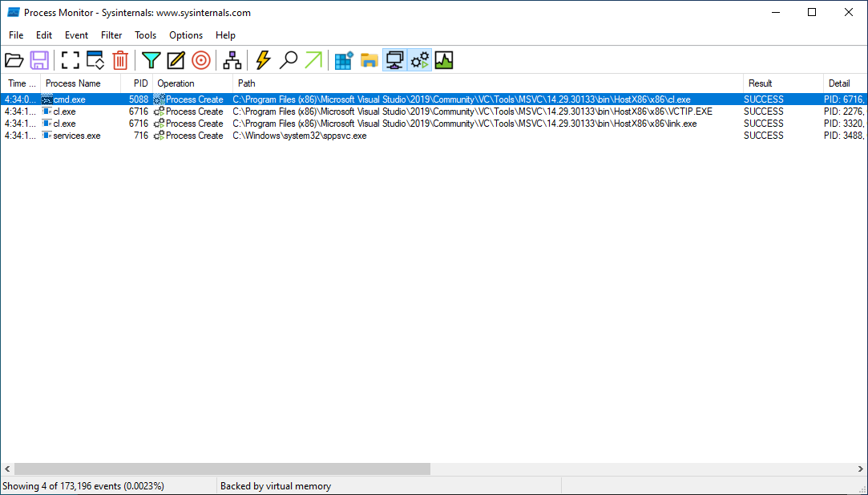
Task: Click the sppsvc.exe path cell
Action: 300,136
